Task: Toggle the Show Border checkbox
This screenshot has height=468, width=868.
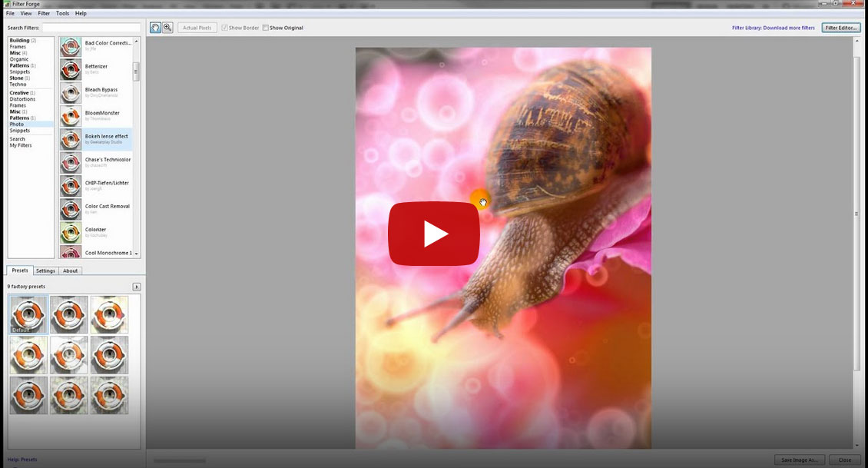Action: (x=224, y=28)
